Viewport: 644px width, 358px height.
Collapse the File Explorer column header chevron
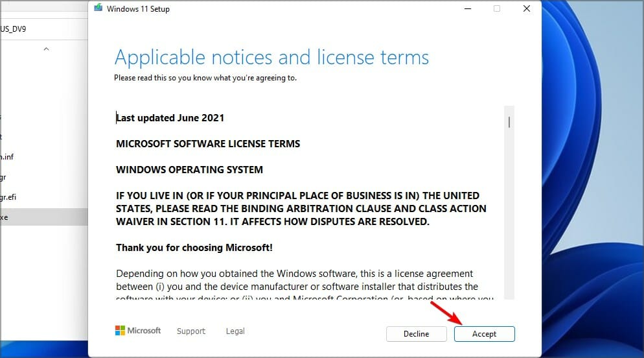click(46, 49)
